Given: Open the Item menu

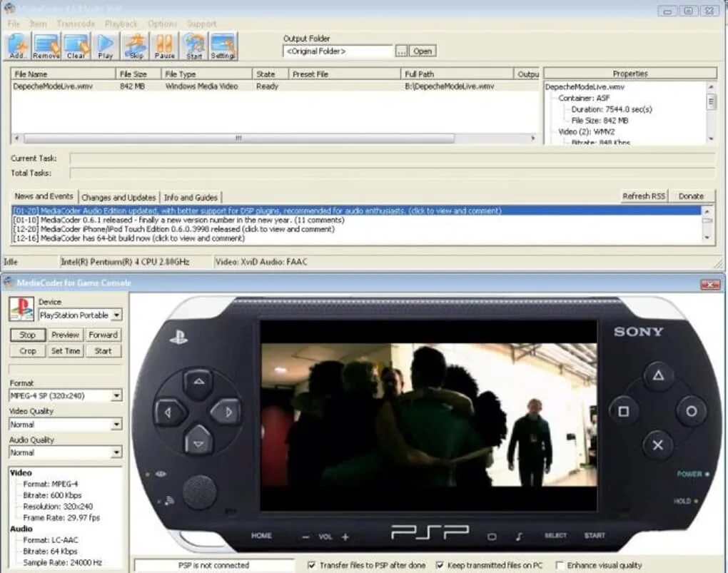Looking at the screenshot, I should (38, 24).
